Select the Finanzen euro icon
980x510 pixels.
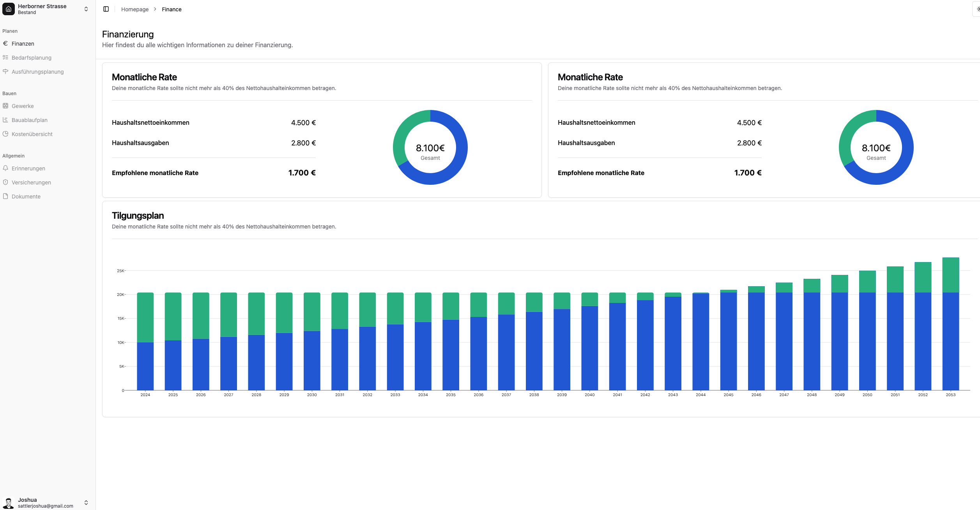[x=5, y=43]
